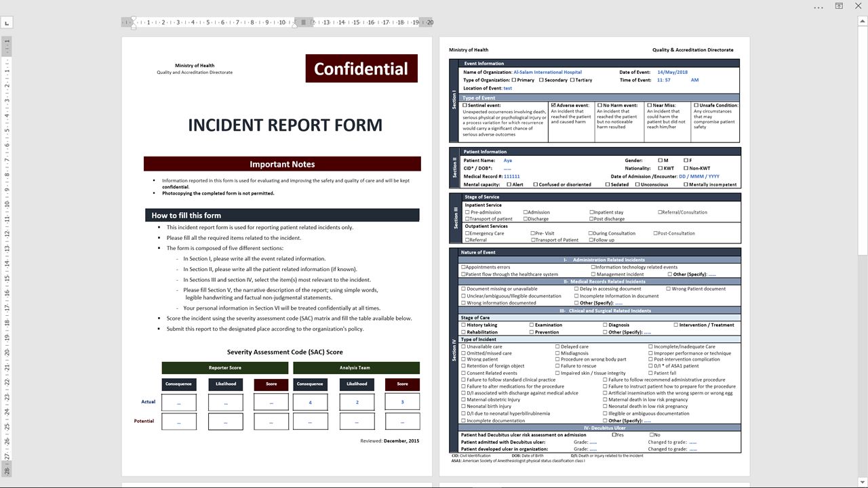The image size is (868, 488).
Task: Check the Wrong Patient document box
Action: click(x=669, y=289)
